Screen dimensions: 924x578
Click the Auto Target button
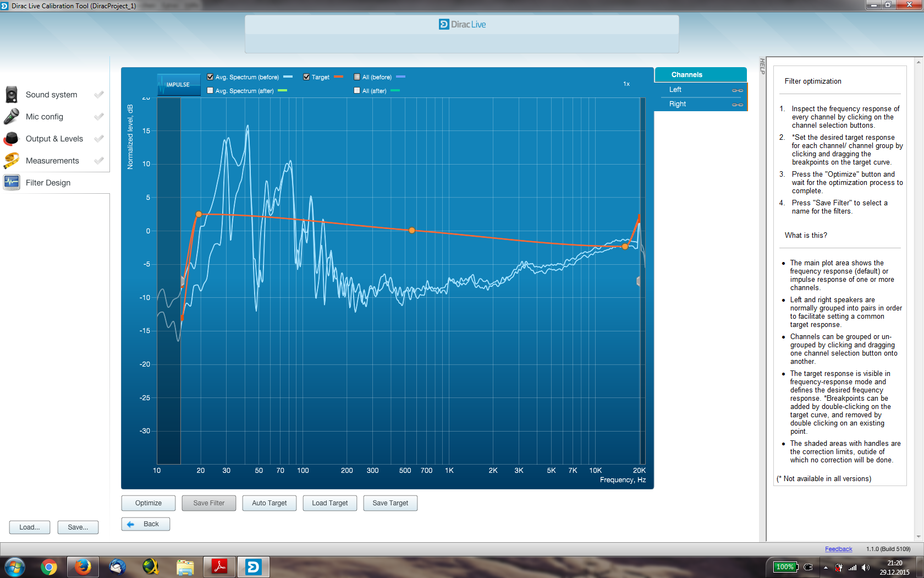coord(269,503)
